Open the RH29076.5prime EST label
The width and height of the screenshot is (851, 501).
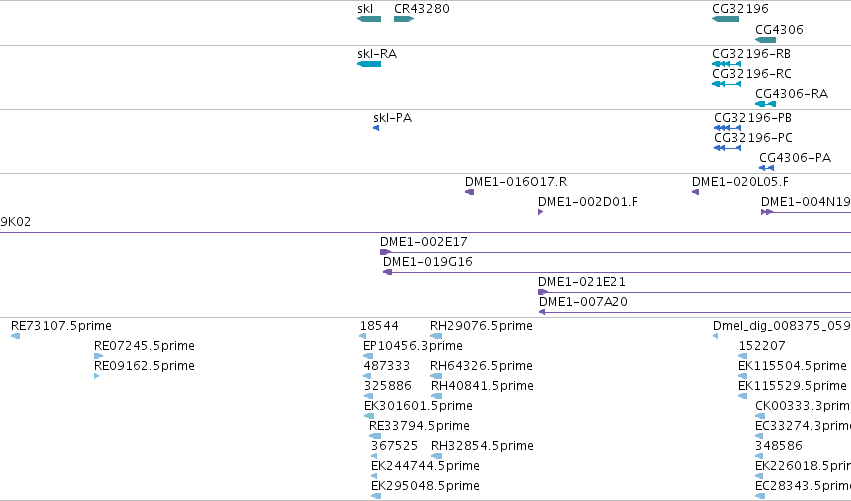(x=481, y=326)
